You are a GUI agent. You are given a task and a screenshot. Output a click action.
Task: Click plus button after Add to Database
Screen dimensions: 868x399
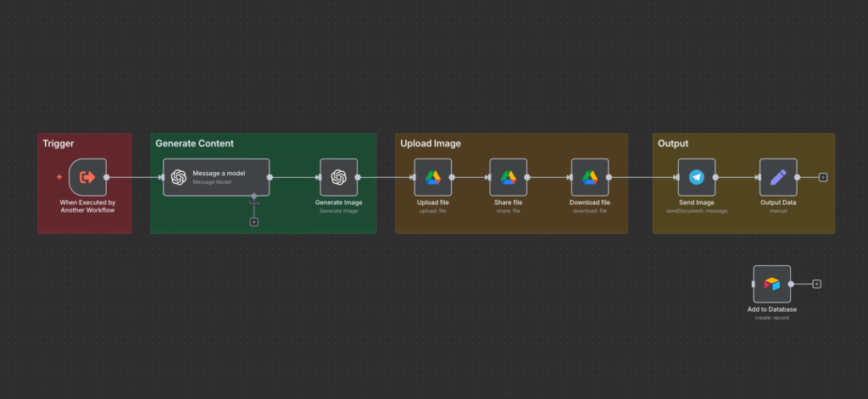(x=816, y=284)
